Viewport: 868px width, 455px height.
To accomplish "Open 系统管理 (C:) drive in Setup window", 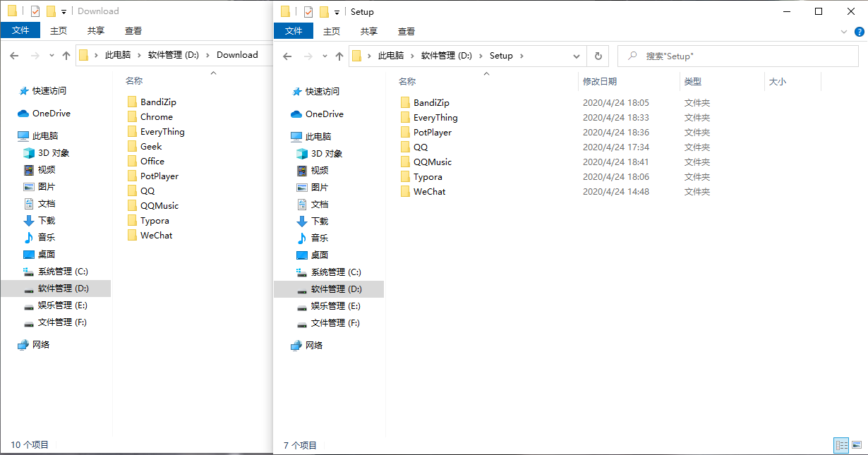I will 329,272.
